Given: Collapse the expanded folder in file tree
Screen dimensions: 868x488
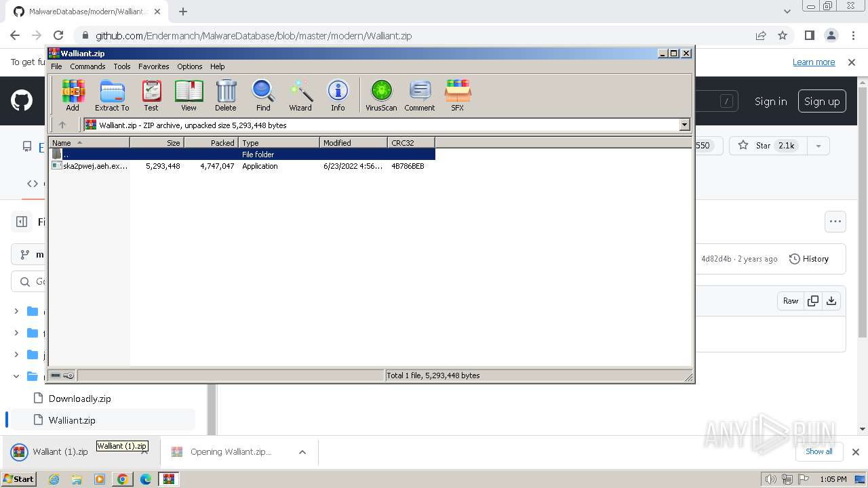Looking at the screenshot, I should (17, 376).
